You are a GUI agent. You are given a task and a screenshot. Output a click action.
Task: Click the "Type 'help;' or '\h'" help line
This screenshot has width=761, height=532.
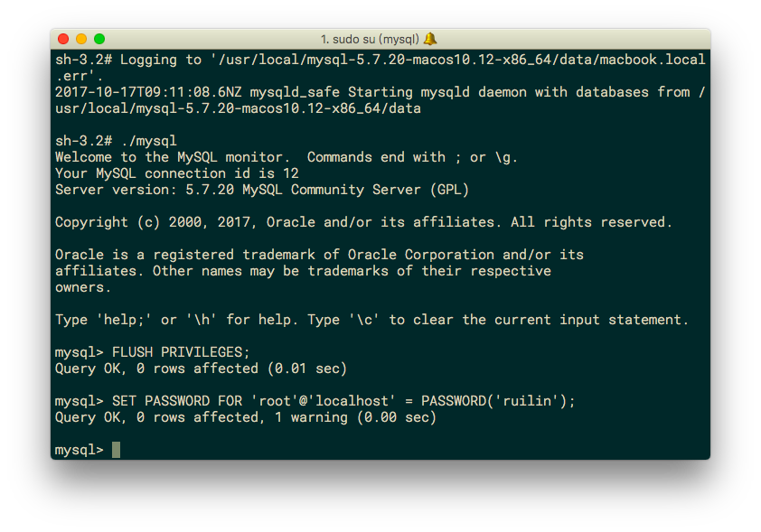coord(371,320)
